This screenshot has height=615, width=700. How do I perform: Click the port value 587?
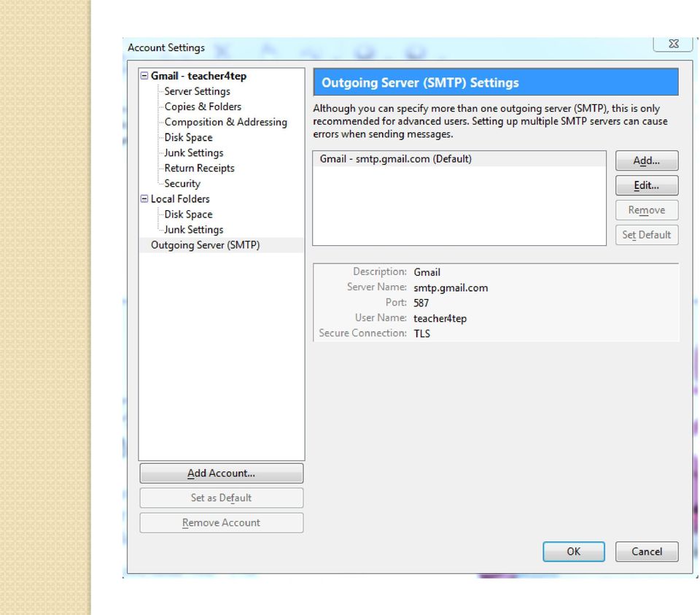[x=421, y=303]
